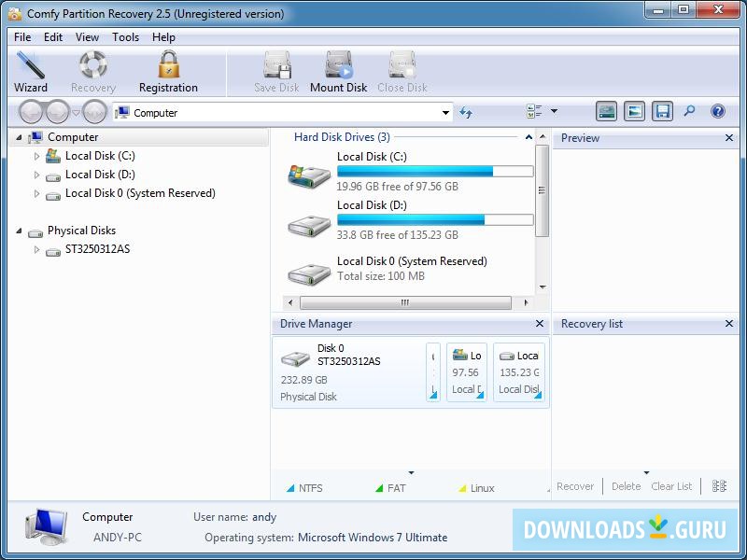Click Local Disk 0 (System Reserved) drive icon
747x560 pixels.
click(309, 273)
